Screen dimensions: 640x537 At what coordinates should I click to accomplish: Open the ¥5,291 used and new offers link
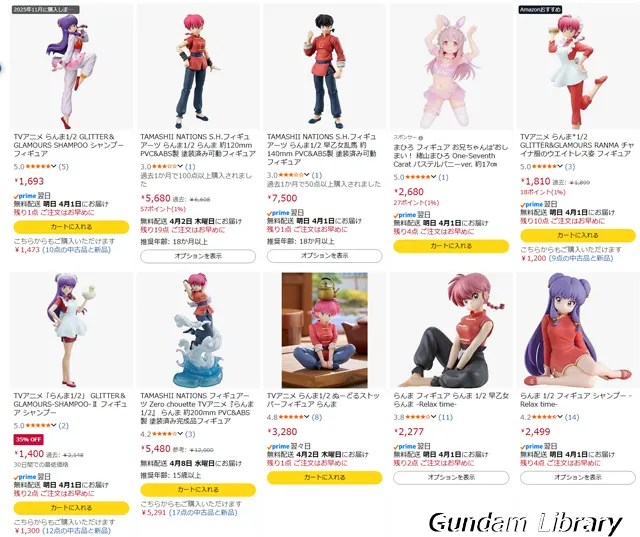[x=189, y=513]
